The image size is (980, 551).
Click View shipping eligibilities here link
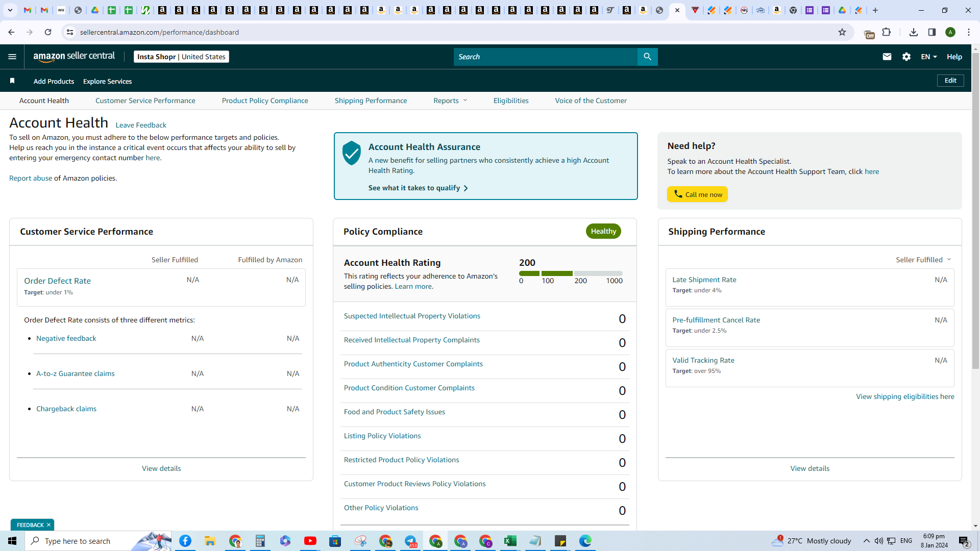905,396
